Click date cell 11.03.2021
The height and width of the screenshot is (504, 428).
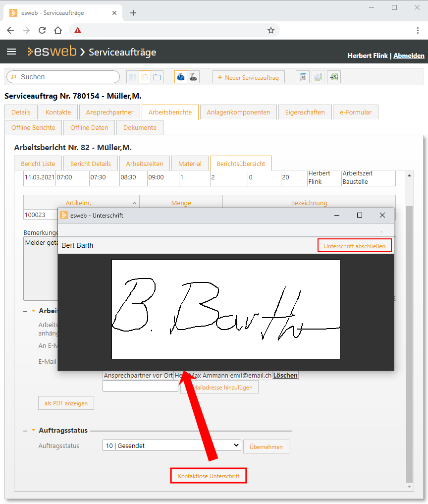pos(40,177)
